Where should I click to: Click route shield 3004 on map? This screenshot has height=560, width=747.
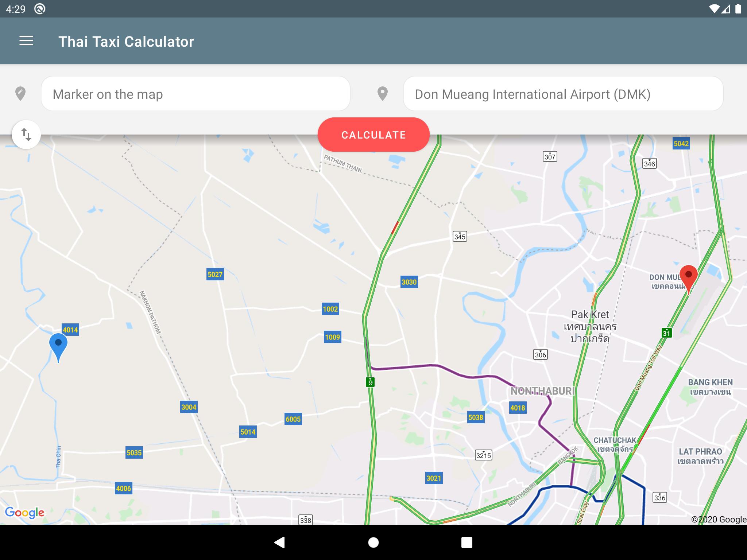click(189, 407)
